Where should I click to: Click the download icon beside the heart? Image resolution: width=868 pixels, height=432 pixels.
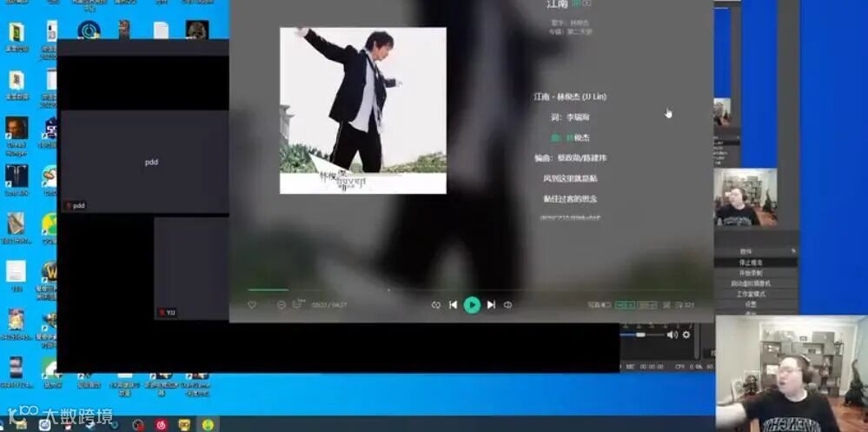pyautogui.click(x=282, y=305)
